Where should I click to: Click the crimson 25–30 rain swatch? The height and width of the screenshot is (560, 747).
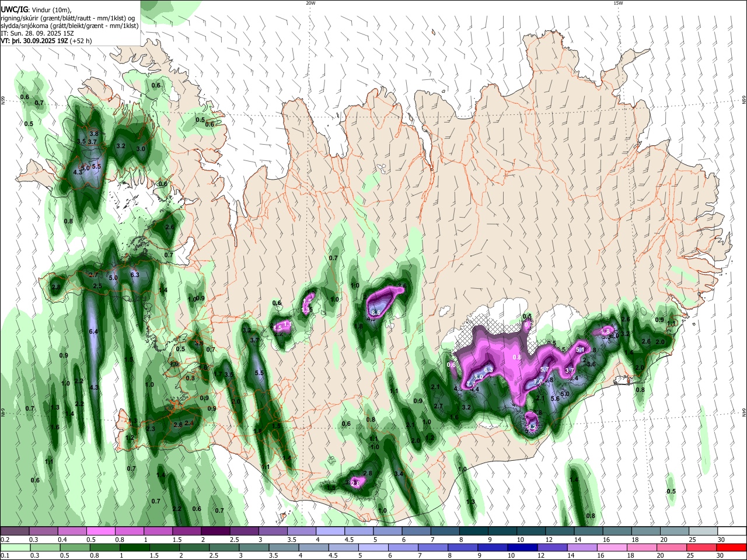[700, 548]
